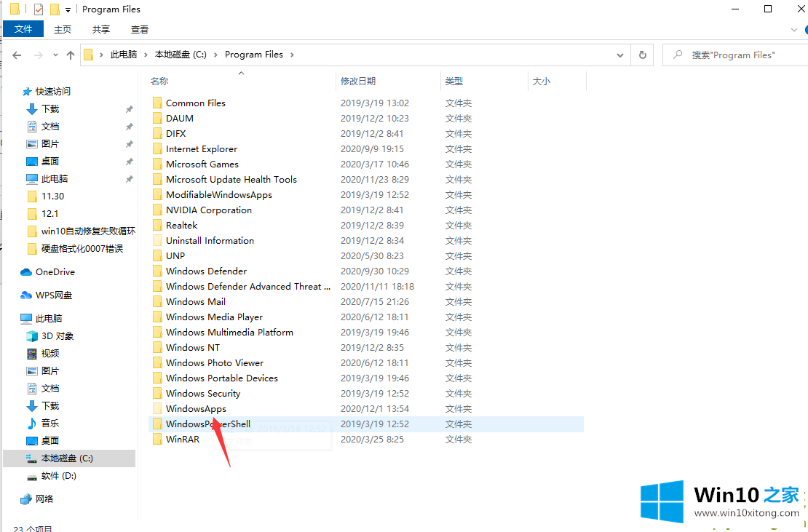The height and width of the screenshot is (532, 808).
Task: Open 图片 under quick access
Action: coord(50,144)
